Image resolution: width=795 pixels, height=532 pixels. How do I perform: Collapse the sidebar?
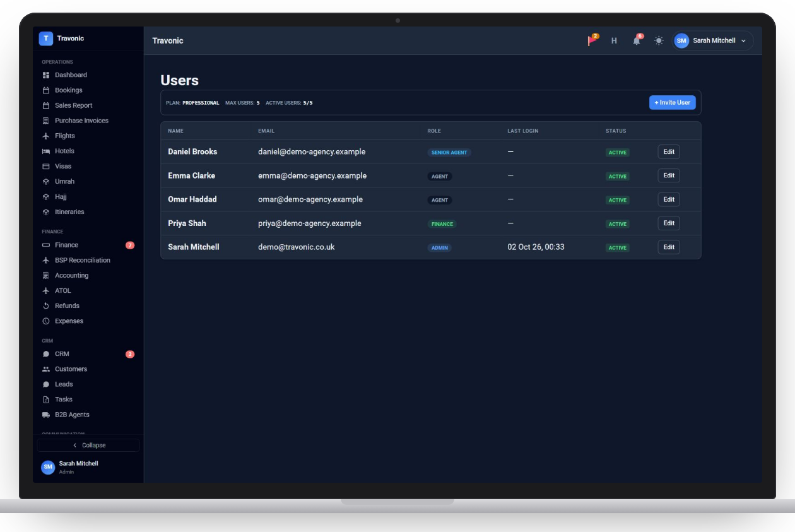click(x=88, y=445)
